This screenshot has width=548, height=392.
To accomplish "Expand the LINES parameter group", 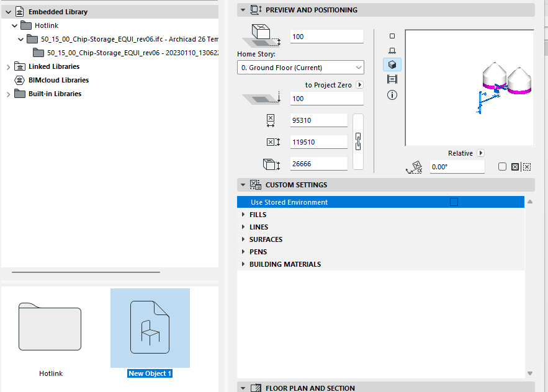I will point(243,227).
